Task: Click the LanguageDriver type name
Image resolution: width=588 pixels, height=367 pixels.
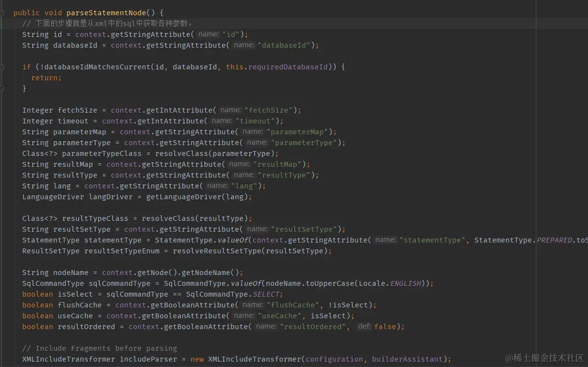Action: point(53,197)
